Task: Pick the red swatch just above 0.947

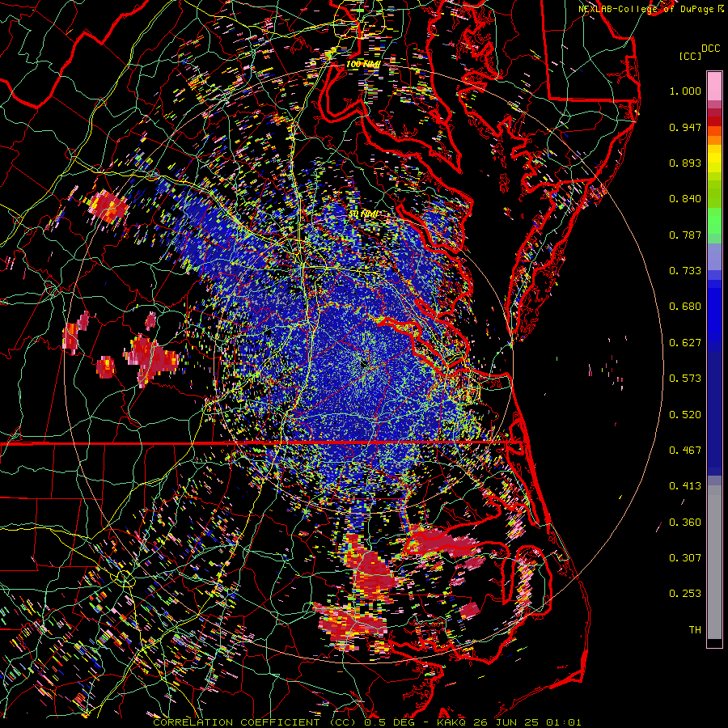Action: pyautogui.click(x=714, y=121)
